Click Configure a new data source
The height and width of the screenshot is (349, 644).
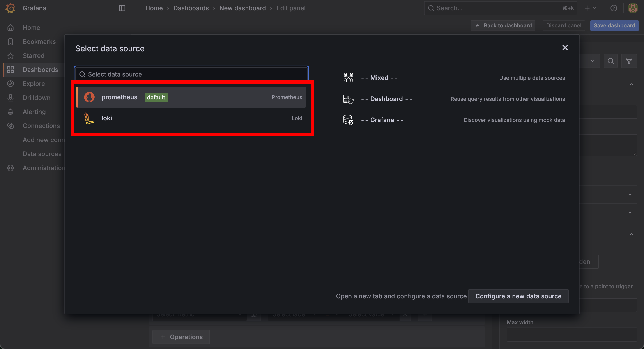[x=518, y=296]
